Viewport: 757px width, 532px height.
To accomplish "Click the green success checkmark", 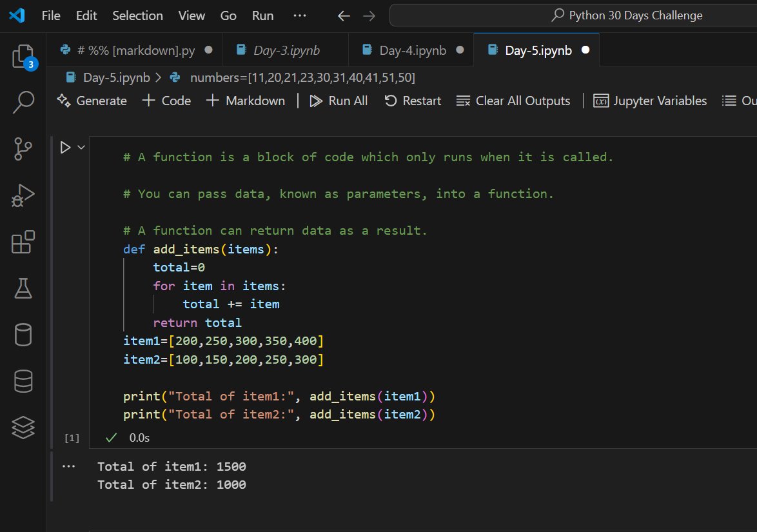I will 112,437.
